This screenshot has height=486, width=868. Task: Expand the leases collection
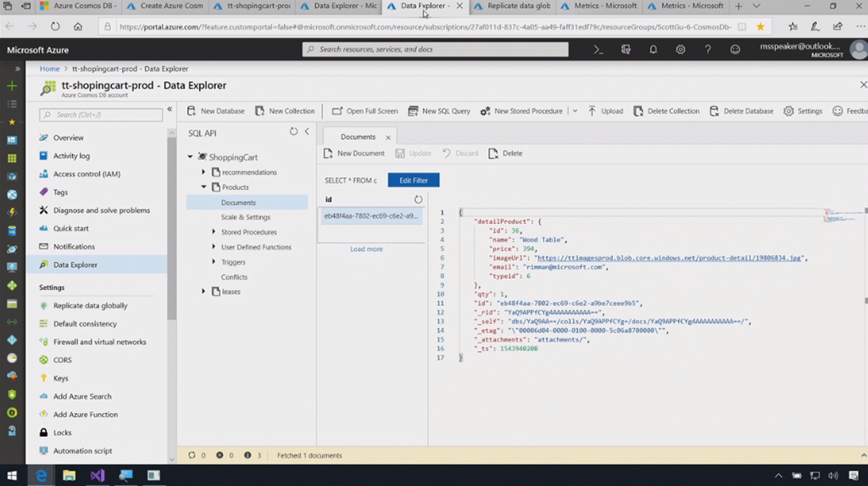[204, 292]
